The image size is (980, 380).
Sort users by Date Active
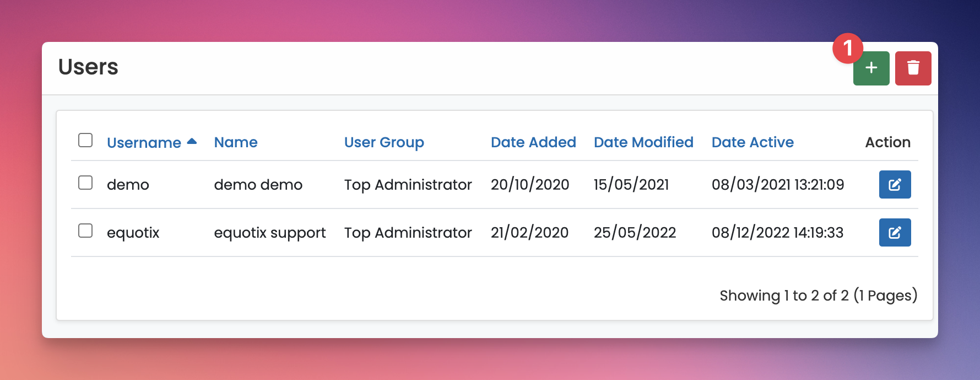[x=752, y=142]
